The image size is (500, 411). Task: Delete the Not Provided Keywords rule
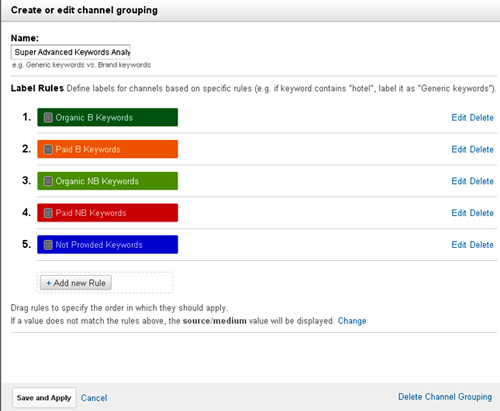click(x=481, y=245)
